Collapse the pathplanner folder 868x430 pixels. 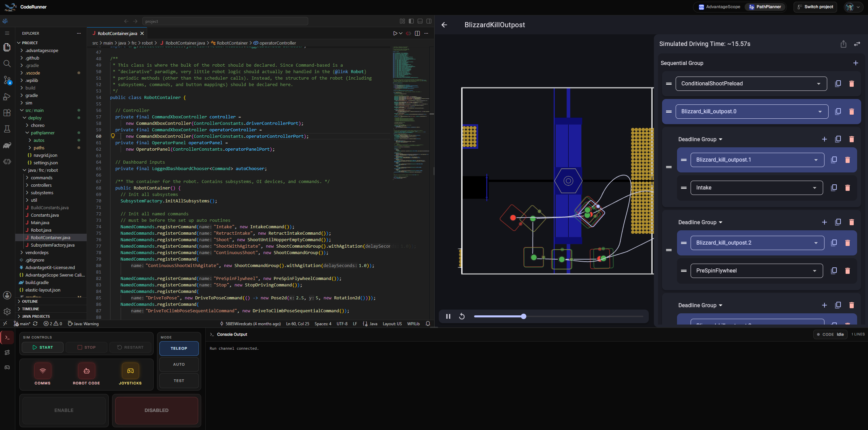(42, 133)
